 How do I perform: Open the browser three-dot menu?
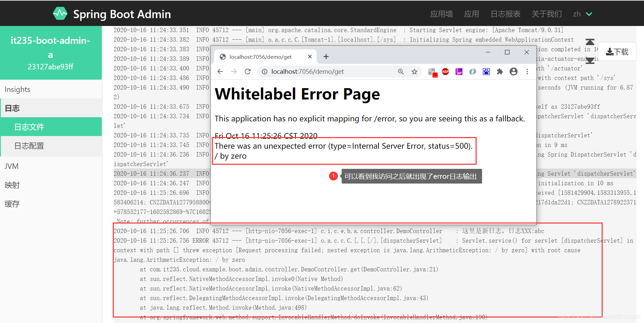click(527, 71)
